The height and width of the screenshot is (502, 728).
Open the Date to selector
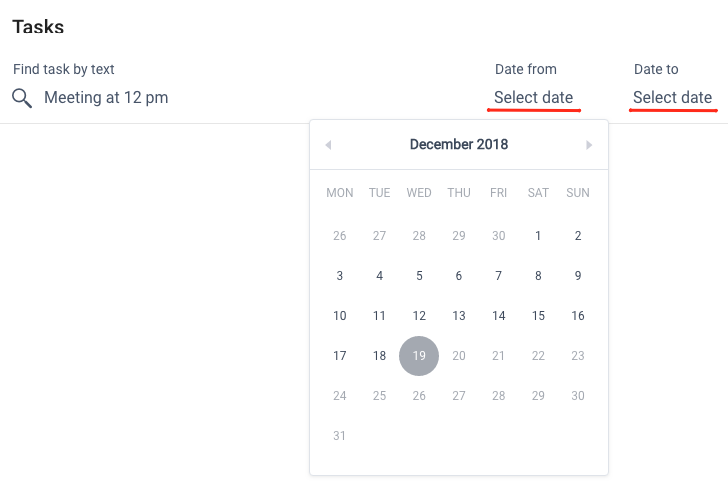pyautogui.click(x=672, y=98)
